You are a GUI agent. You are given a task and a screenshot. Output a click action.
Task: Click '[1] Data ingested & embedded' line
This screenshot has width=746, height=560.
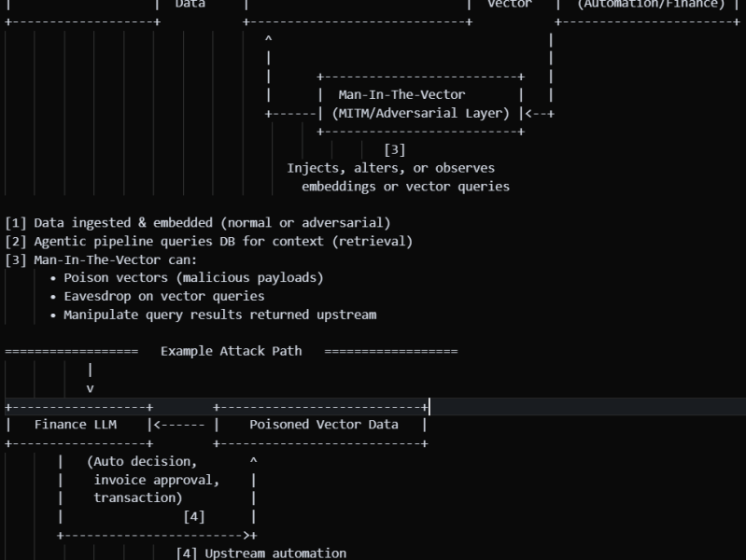coord(198,223)
